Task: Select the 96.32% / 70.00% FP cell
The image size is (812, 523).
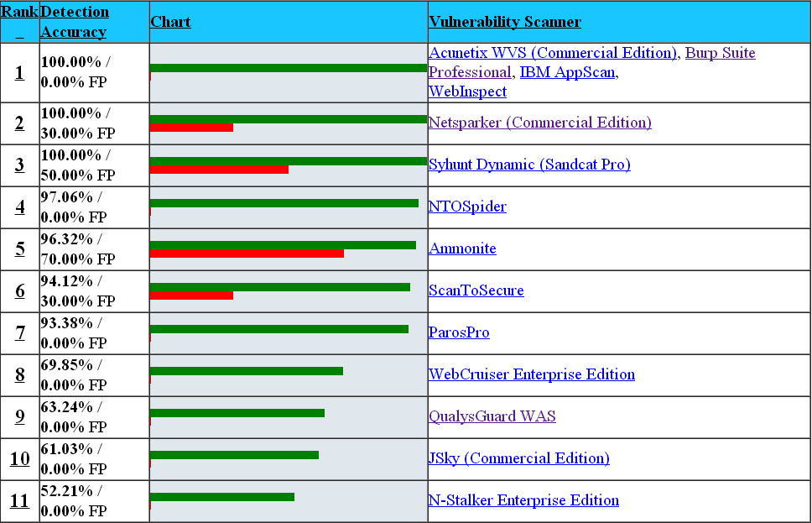Action: [x=94, y=249]
